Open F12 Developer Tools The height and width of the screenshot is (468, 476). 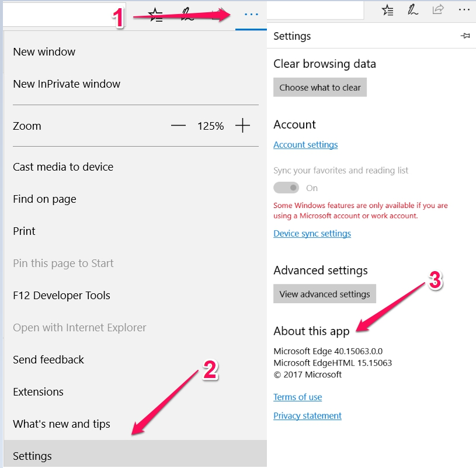point(135,295)
